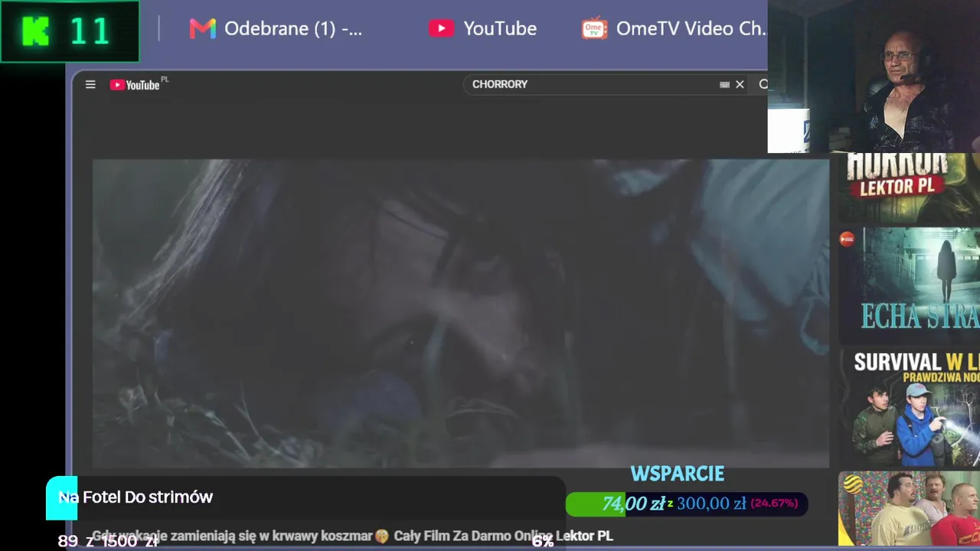
Task: Open the Echa Stra… video thumbnail
Action: coord(909,285)
